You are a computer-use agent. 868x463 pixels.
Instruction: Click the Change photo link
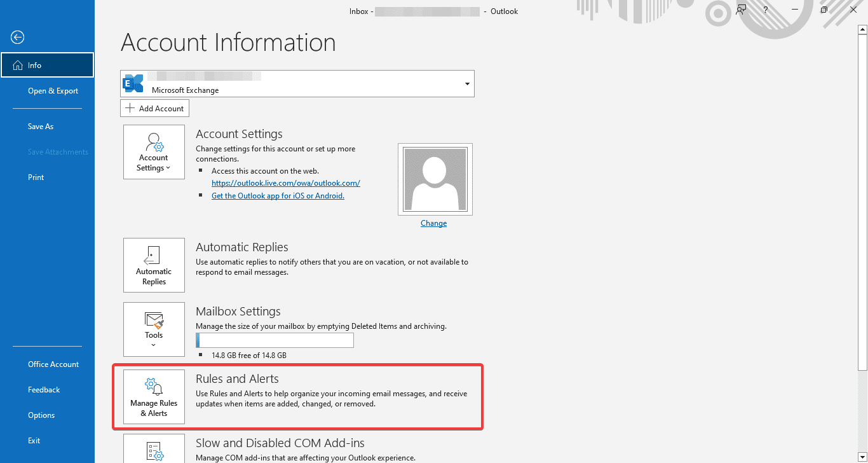click(433, 223)
